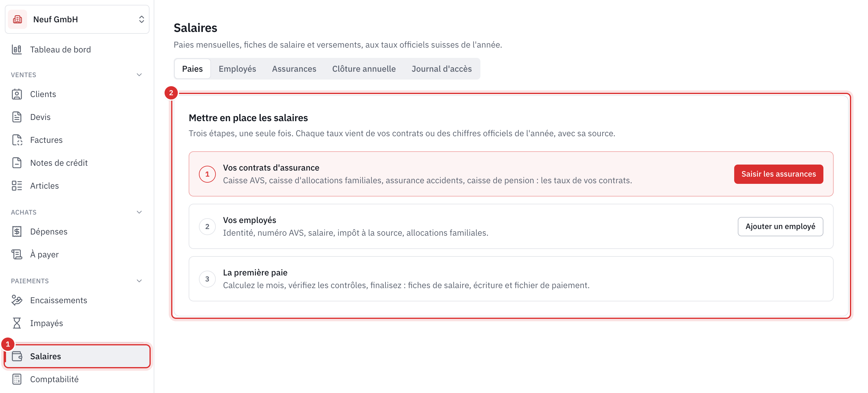Switch to the Paies tab
The height and width of the screenshot is (393, 868).
[192, 69]
